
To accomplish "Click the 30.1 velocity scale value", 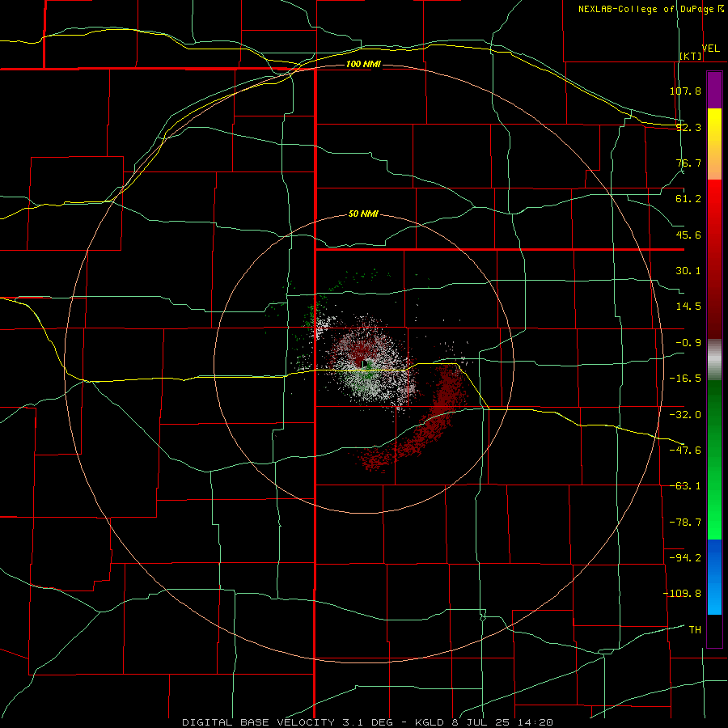I will tap(688, 271).
